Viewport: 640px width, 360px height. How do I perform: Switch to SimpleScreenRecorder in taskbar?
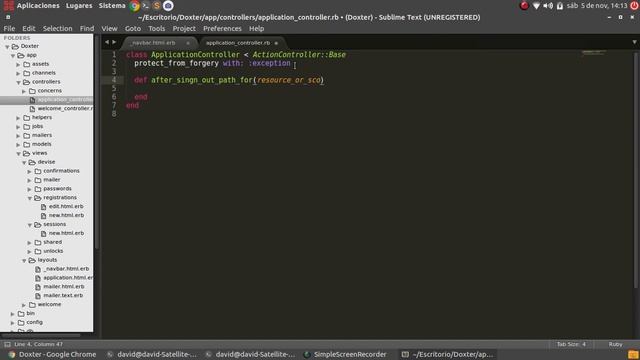(x=345, y=354)
